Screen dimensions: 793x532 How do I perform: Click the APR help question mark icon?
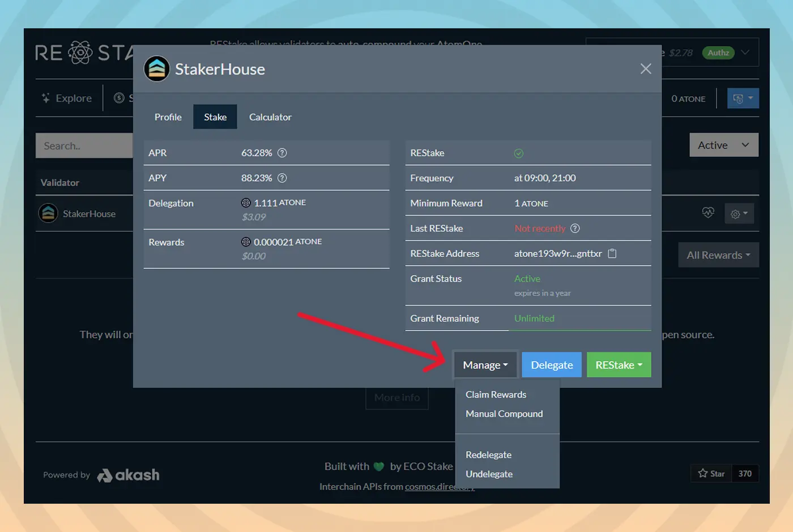point(282,153)
